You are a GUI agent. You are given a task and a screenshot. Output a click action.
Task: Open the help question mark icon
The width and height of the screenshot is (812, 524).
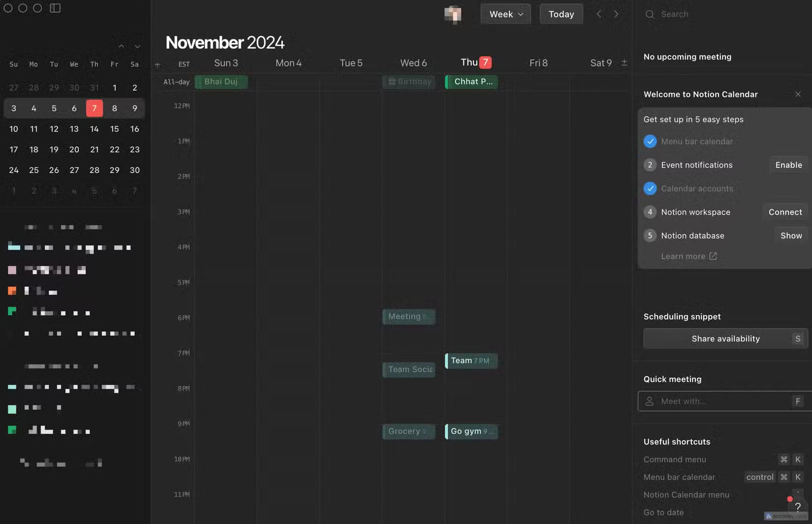click(x=797, y=507)
